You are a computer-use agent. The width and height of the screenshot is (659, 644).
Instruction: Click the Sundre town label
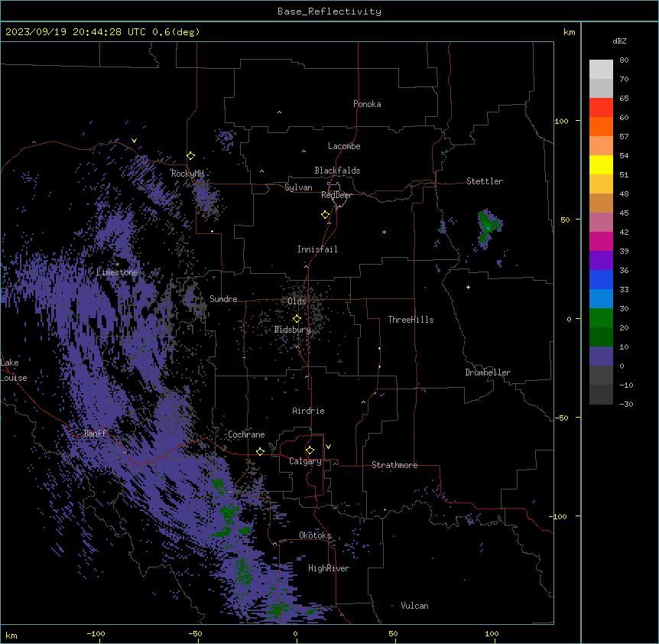pos(223,299)
